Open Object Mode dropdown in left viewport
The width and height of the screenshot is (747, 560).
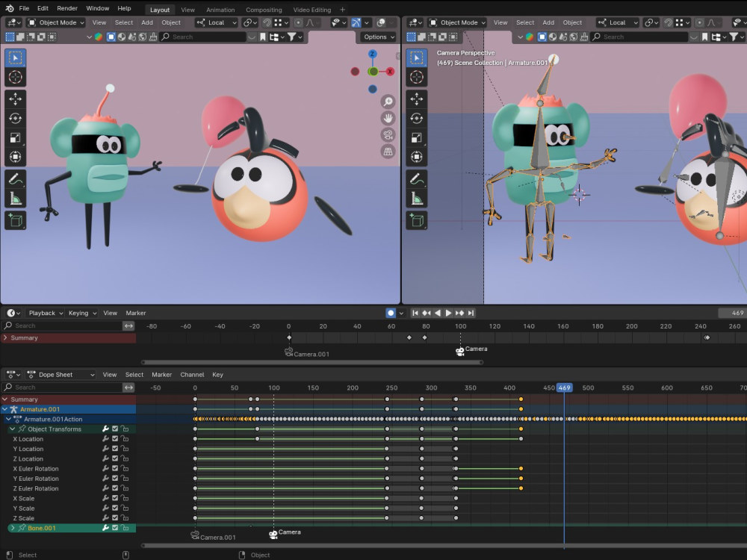click(55, 22)
